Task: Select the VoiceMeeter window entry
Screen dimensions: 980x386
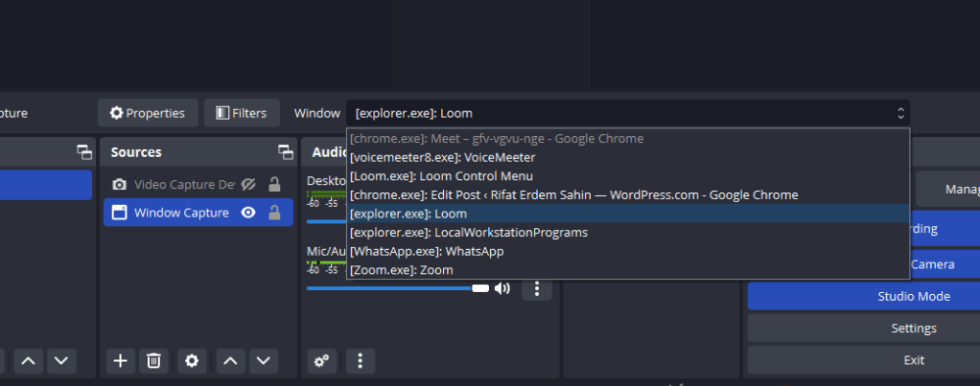Action: point(628,157)
